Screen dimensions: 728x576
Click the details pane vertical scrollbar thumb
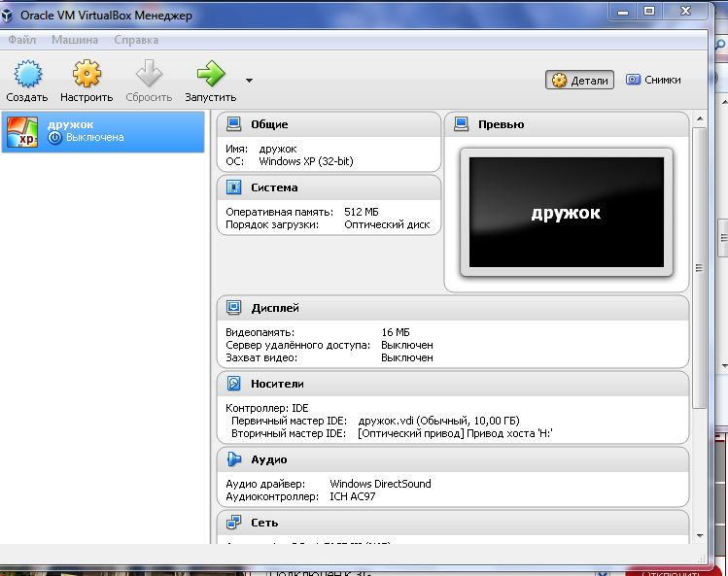[x=699, y=268]
